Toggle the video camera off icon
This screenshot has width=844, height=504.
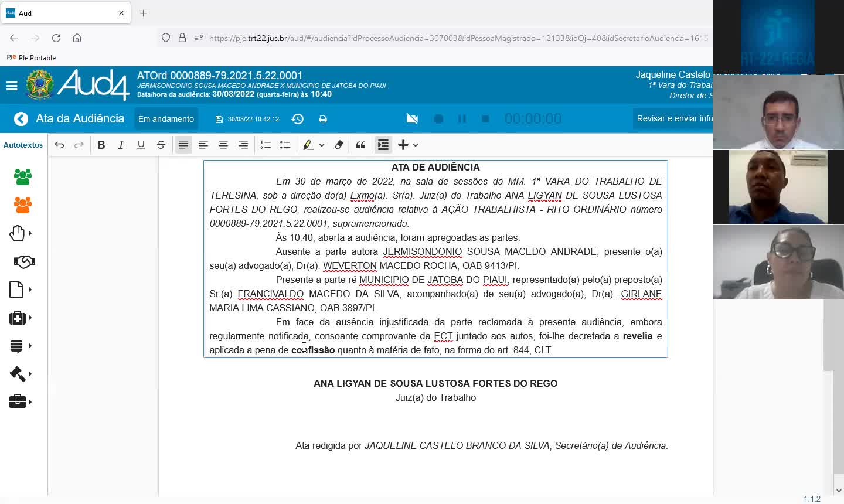tap(412, 119)
